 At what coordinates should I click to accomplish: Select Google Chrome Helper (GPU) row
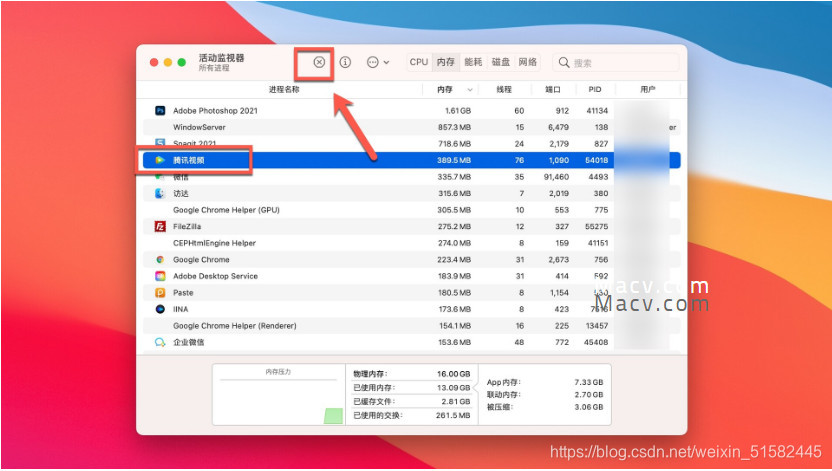tap(411, 210)
